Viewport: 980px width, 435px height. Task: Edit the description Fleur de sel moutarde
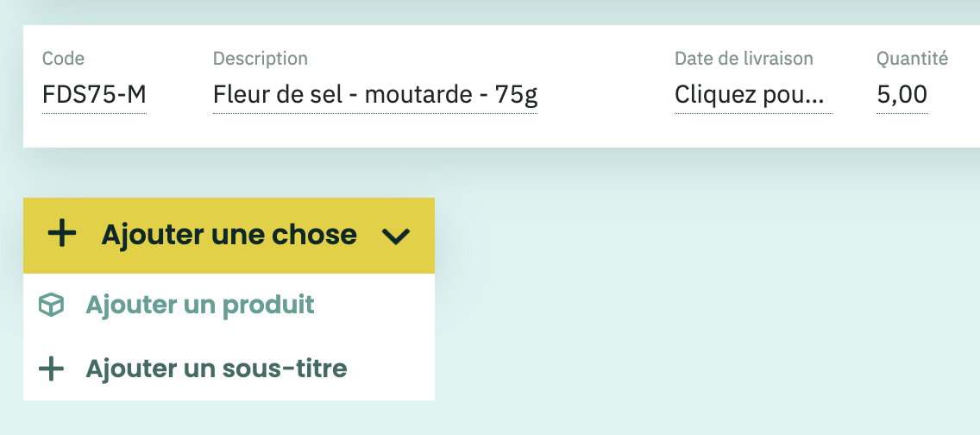click(375, 95)
